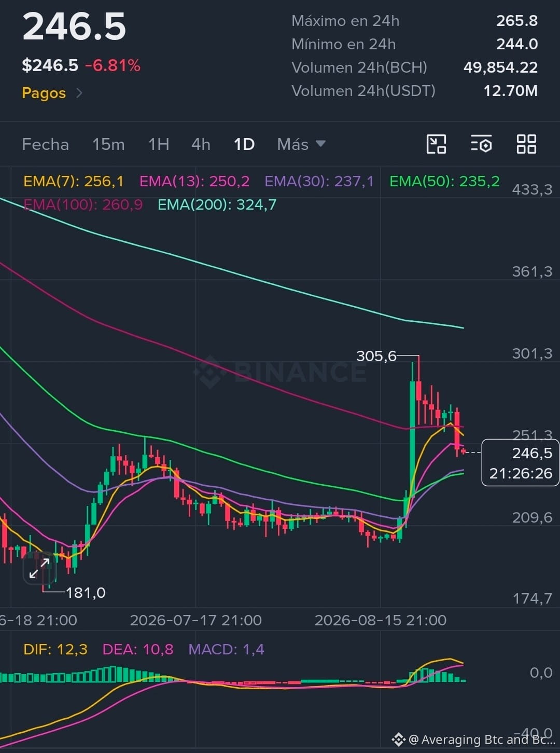
Task: Tap the Máximo en 24h value 265.8
Action: point(516,21)
